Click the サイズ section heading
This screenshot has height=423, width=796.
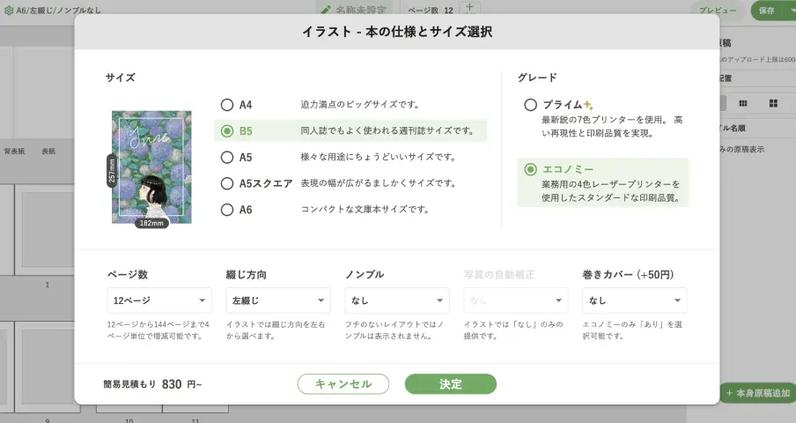[x=120, y=77]
